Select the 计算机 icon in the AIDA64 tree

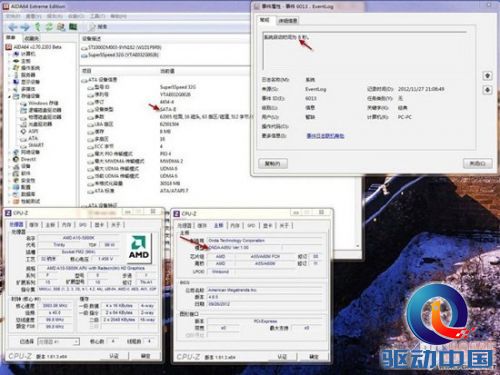[16, 54]
